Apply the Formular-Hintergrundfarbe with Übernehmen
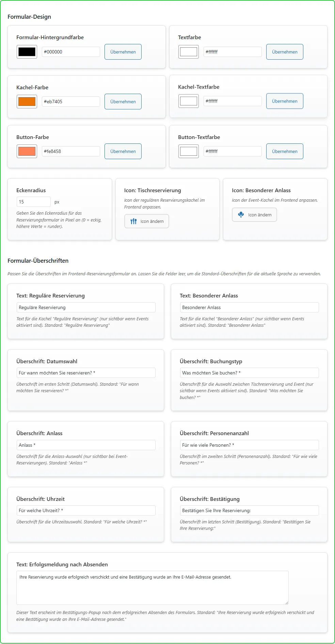 (x=123, y=52)
